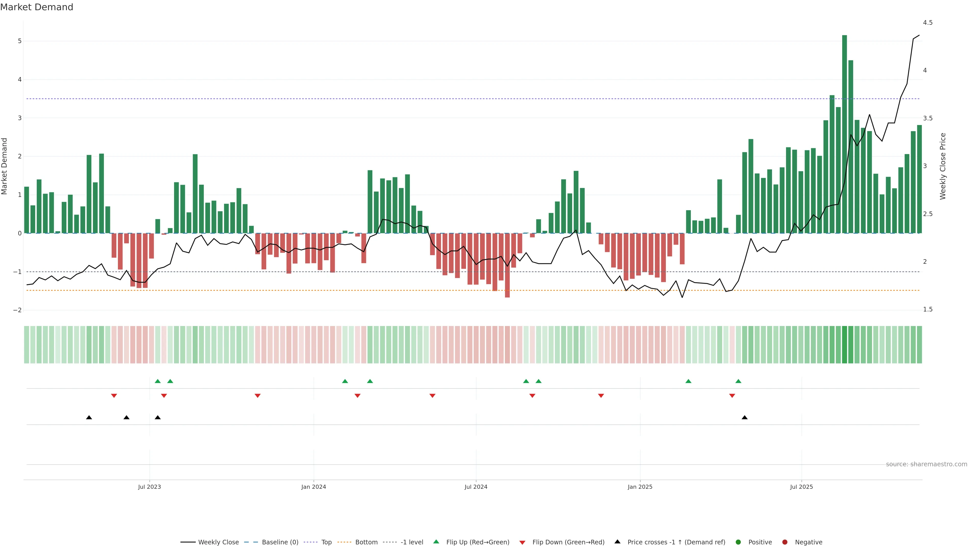Image resolution: width=980 pixels, height=551 pixels.
Task: Click the green Positive circle in legend
Action: [x=738, y=542]
